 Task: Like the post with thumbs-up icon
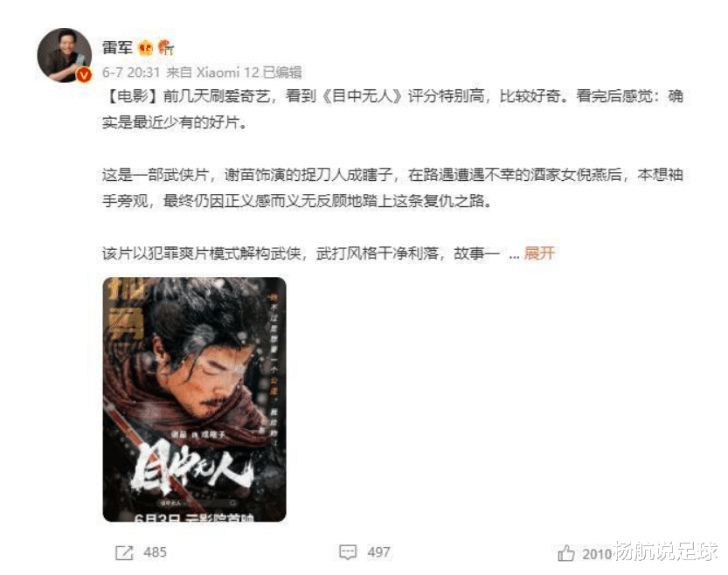(566, 553)
